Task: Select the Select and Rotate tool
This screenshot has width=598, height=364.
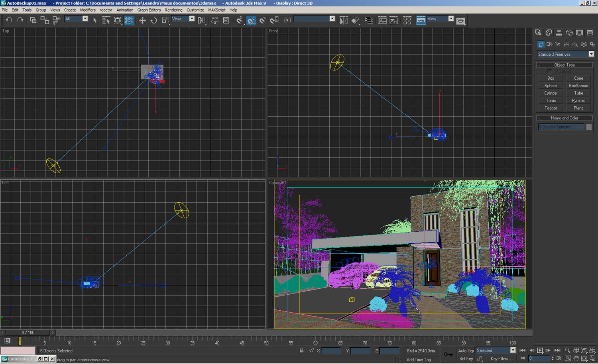Action: click(153, 20)
